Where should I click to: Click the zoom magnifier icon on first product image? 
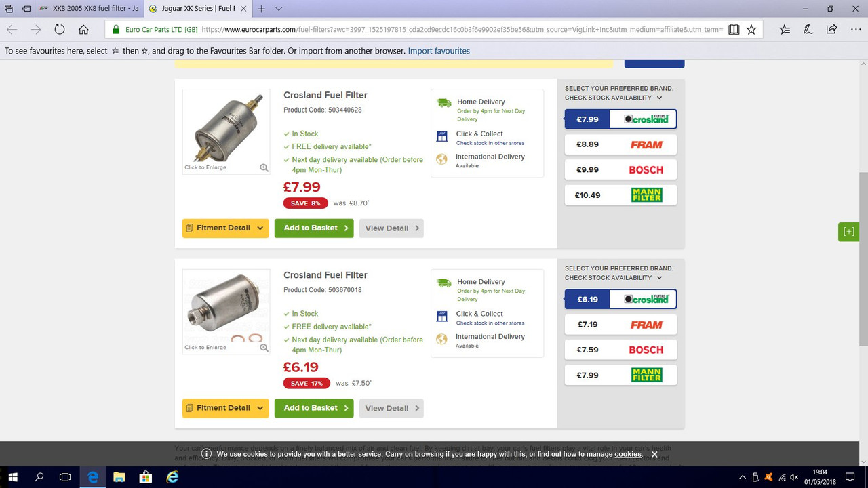pyautogui.click(x=264, y=167)
